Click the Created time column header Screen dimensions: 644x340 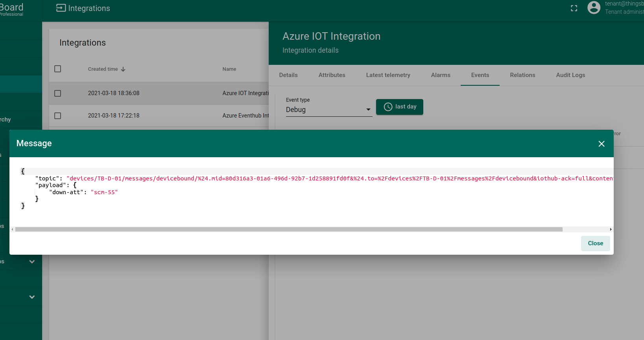tap(103, 69)
